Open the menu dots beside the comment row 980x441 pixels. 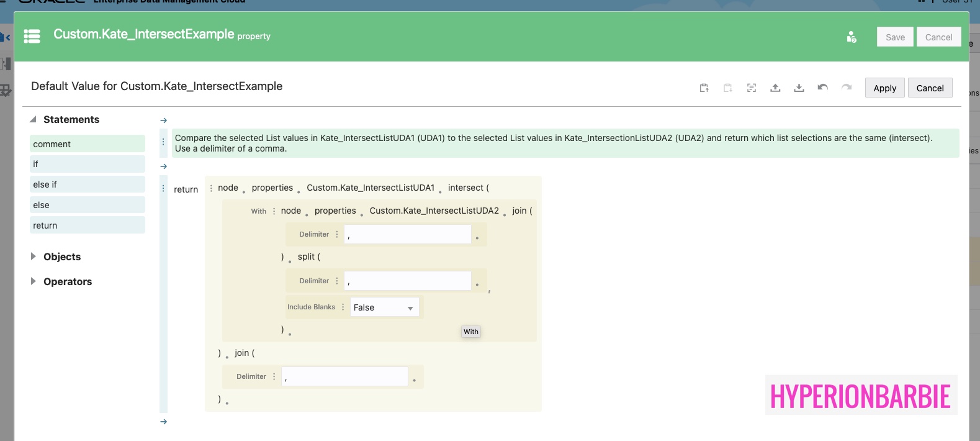point(163,142)
